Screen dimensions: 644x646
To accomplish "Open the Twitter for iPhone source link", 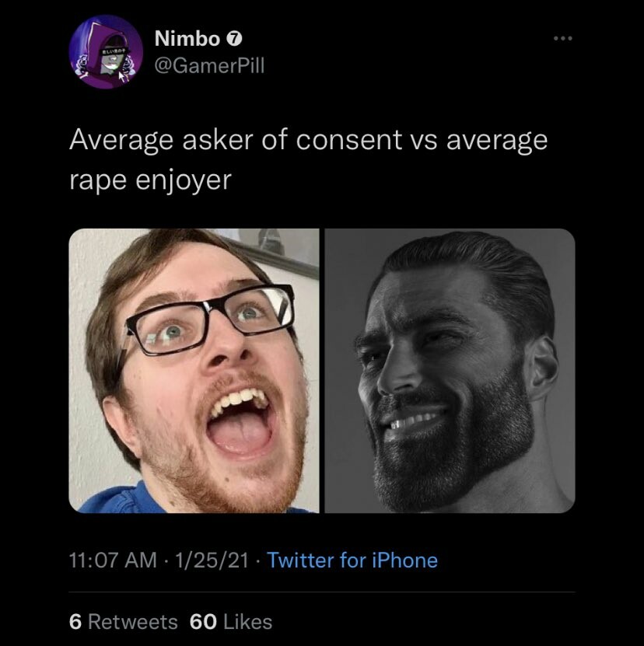I will 352,560.
